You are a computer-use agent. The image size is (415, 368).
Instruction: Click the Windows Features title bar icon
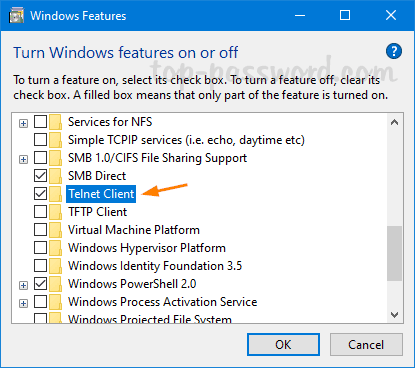(16, 16)
